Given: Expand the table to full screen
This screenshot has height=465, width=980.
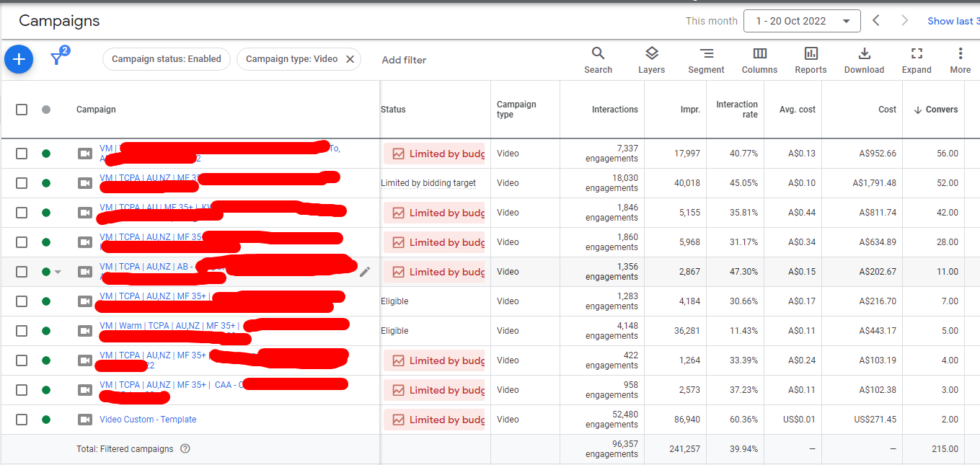Looking at the screenshot, I should [x=917, y=60].
